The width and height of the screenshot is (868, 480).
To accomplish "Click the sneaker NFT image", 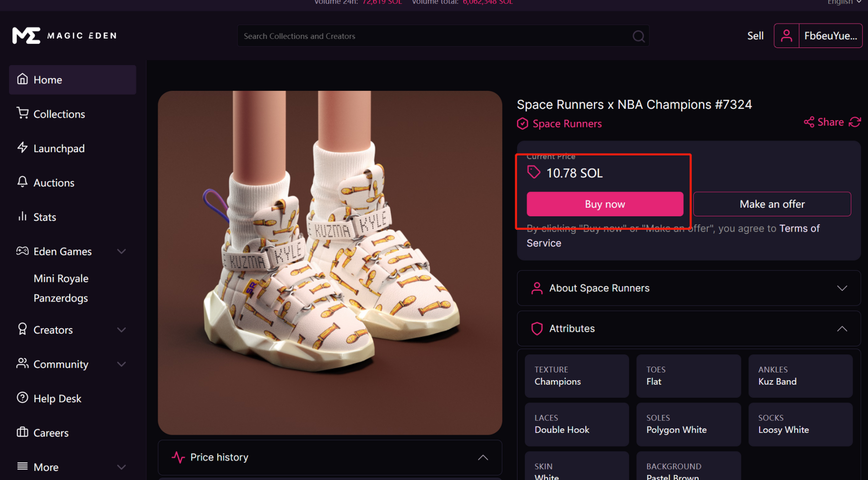I will [x=330, y=263].
